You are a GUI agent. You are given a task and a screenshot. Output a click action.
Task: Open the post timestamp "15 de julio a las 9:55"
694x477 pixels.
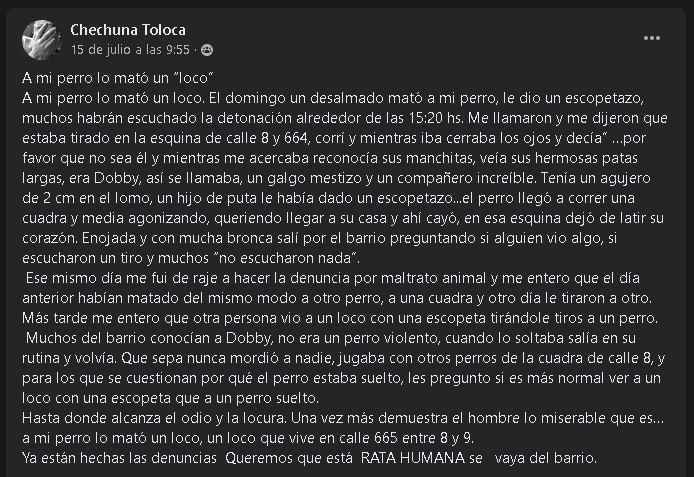(x=134, y=49)
